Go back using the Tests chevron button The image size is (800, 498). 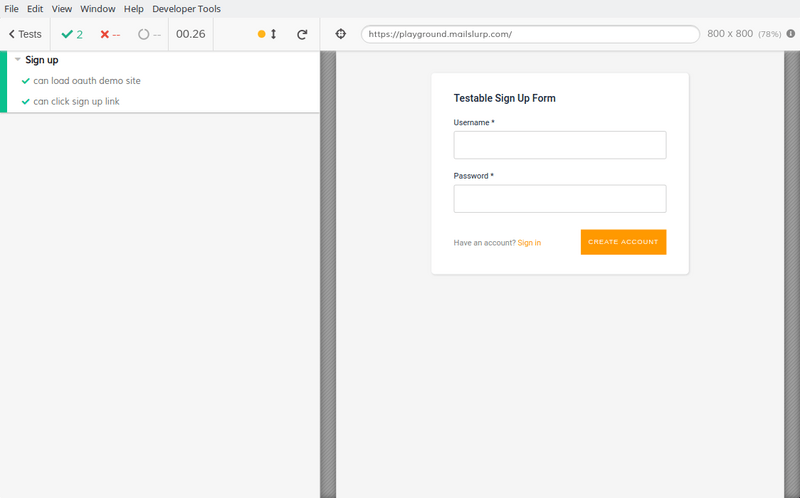[x=25, y=34]
